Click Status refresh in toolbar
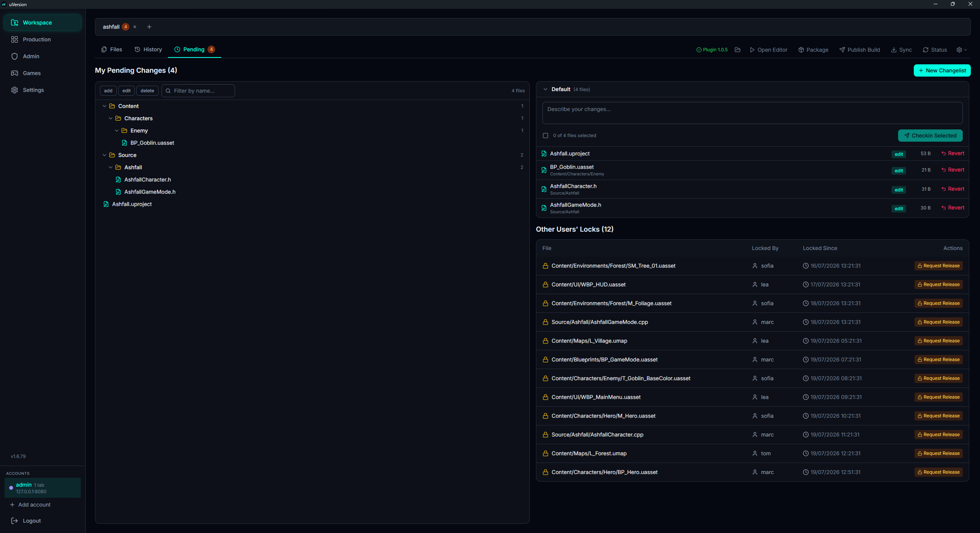This screenshot has height=533, width=980. (935, 50)
